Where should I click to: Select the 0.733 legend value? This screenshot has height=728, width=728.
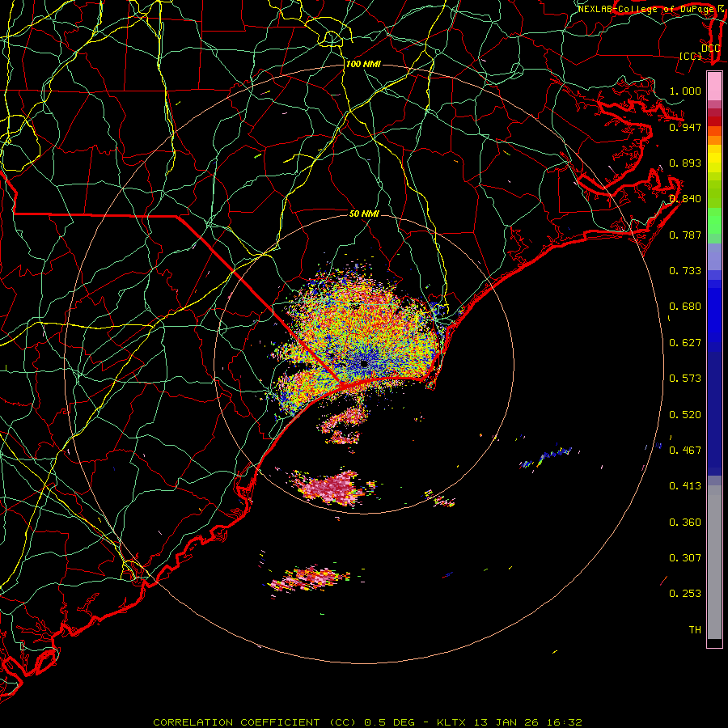pos(685,271)
